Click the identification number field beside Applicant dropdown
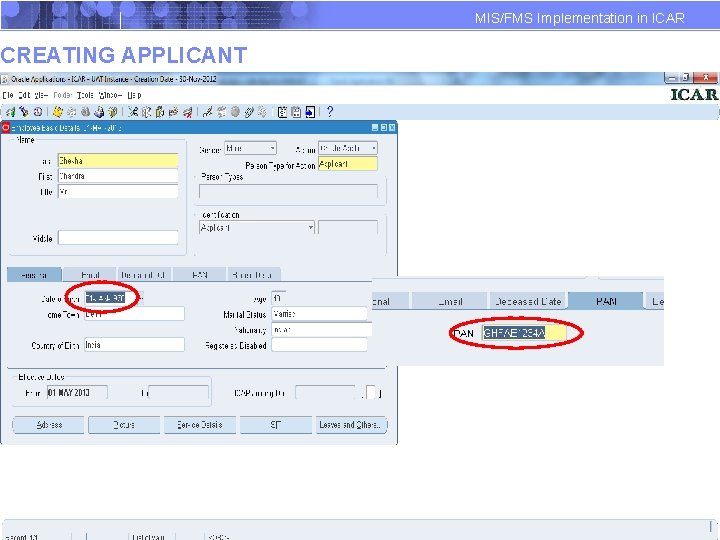 [x=348, y=227]
